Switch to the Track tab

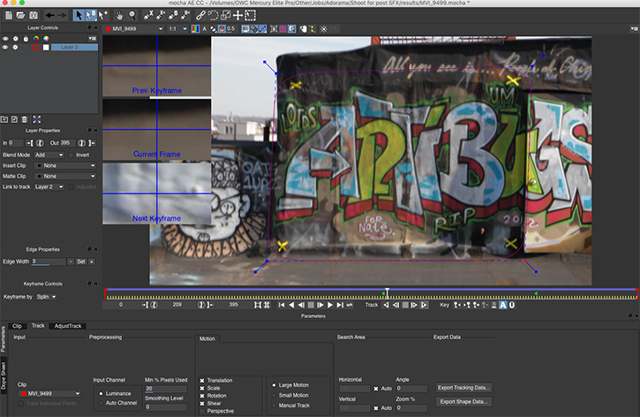pos(38,326)
